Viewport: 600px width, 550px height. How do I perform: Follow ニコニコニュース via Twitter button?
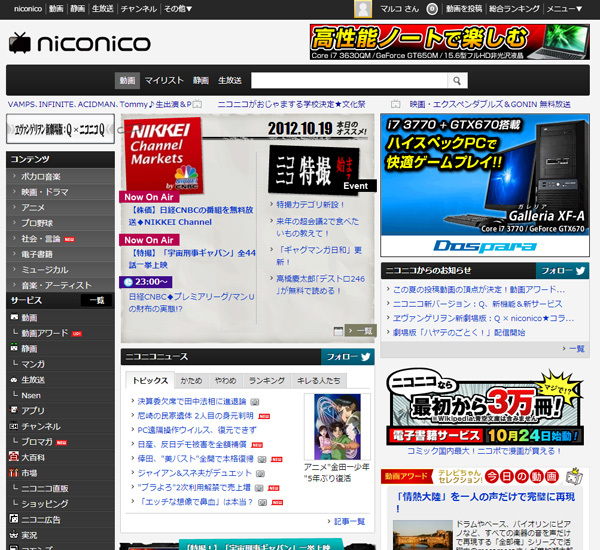[x=347, y=356]
